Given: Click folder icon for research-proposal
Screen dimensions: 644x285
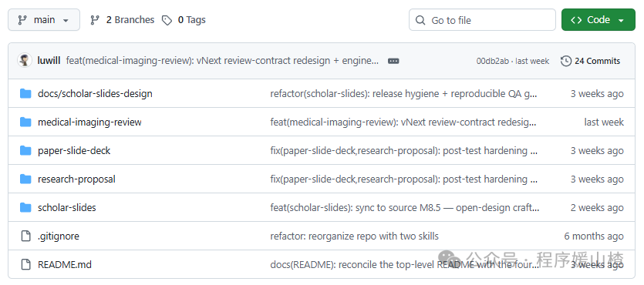Looking at the screenshot, I should coord(25,179).
